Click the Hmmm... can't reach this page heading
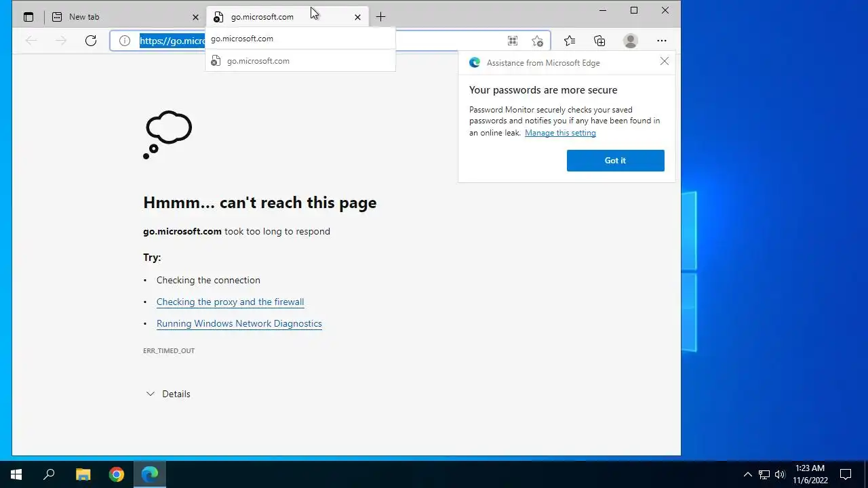Viewport: 868px width, 488px height. tap(260, 203)
